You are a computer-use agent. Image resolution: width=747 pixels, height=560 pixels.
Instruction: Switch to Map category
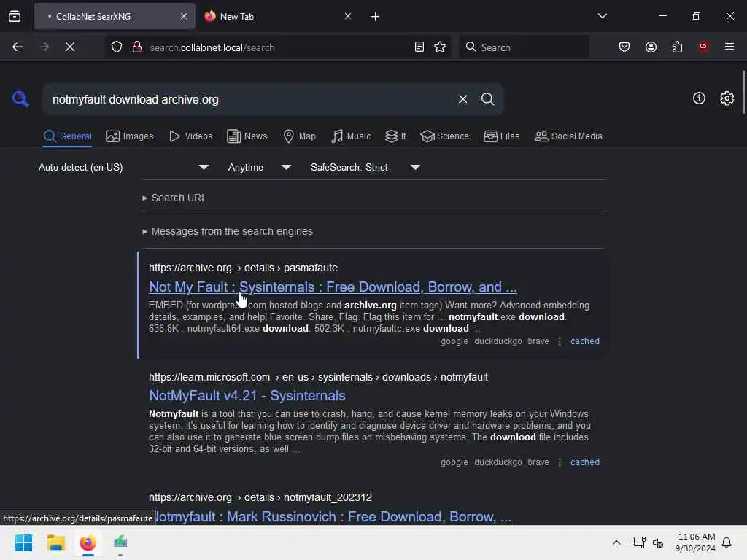point(299,136)
